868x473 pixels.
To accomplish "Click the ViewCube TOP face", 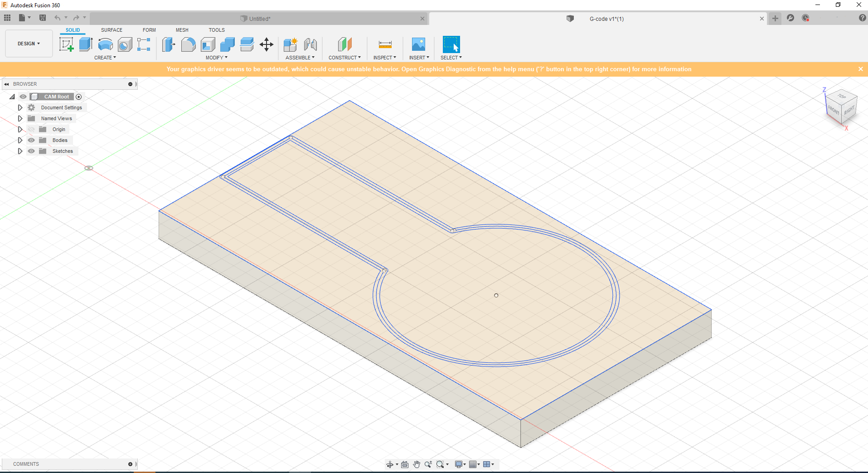I will (x=842, y=96).
